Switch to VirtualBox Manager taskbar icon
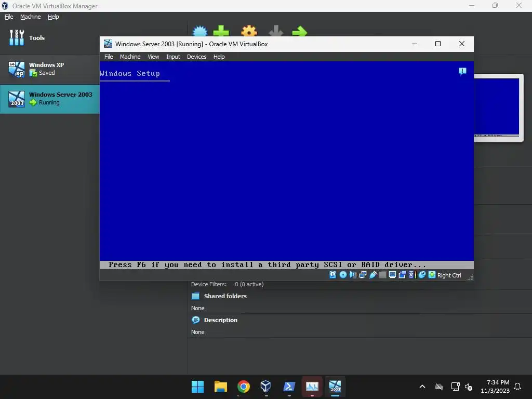The height and width of the screenshot is (399, 532). (x=266, y=387)
